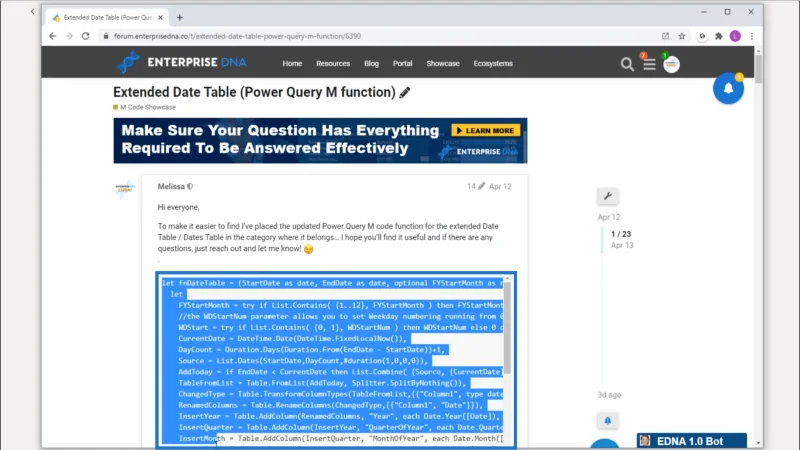Bookmark this page with the star icon

pos(682,36)
